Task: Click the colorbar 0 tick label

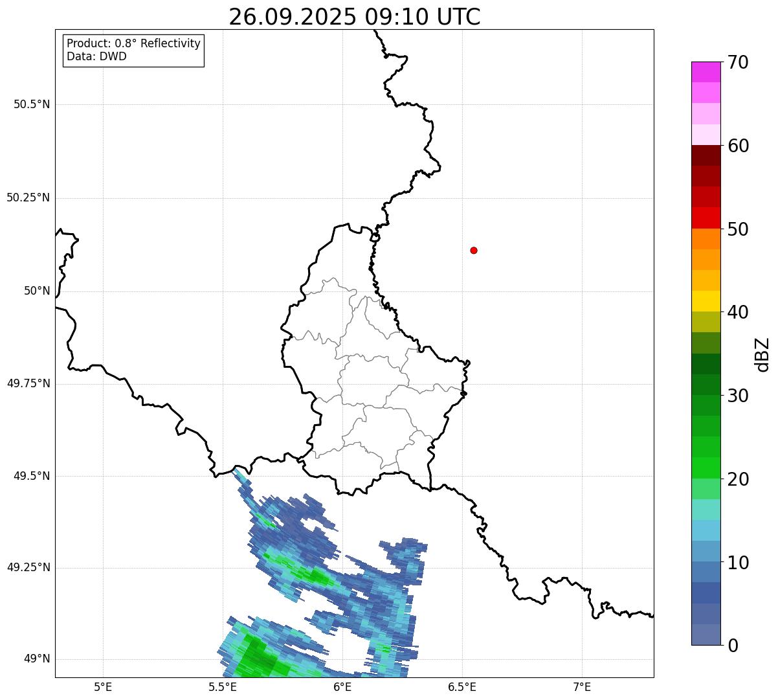Action: point(733,646)
